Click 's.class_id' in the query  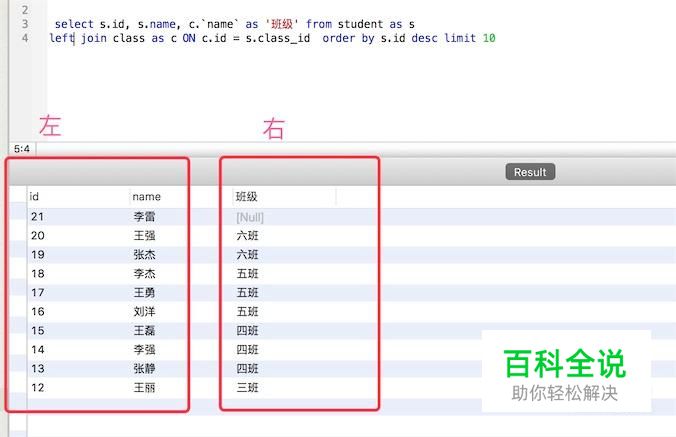(278, 38)
